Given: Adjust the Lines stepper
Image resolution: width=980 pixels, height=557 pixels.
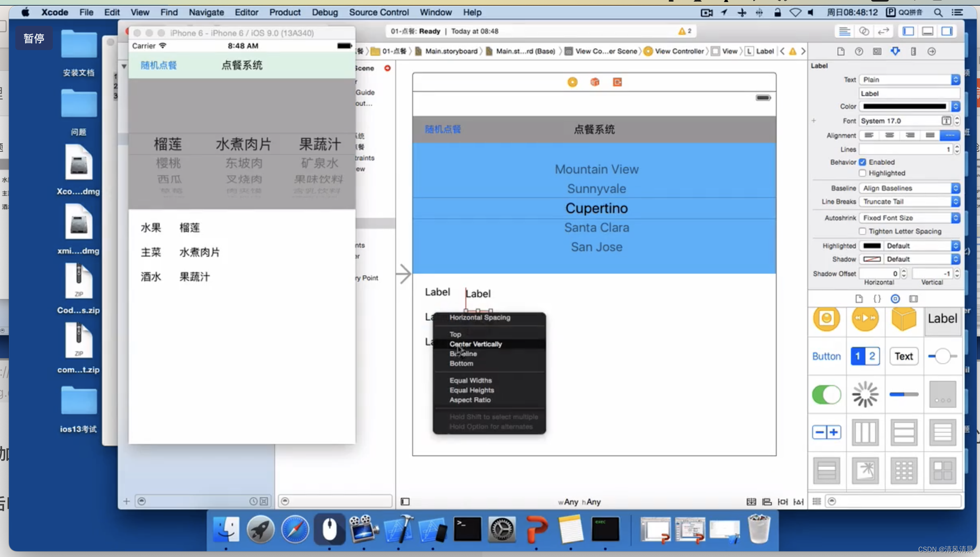Looking at the screenshot, I should 957,149.
